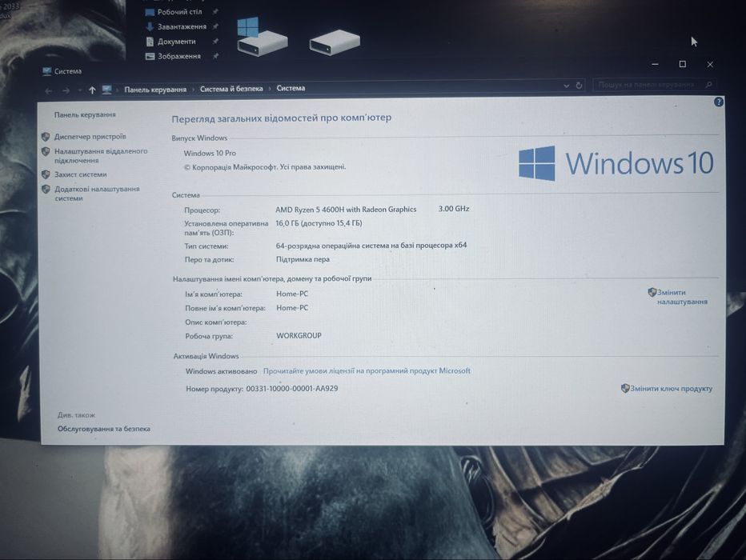Click the 16,0 ГБ installed memory value
The height and width of the screenshot is (560, 746).
click(x=319, y=223)
